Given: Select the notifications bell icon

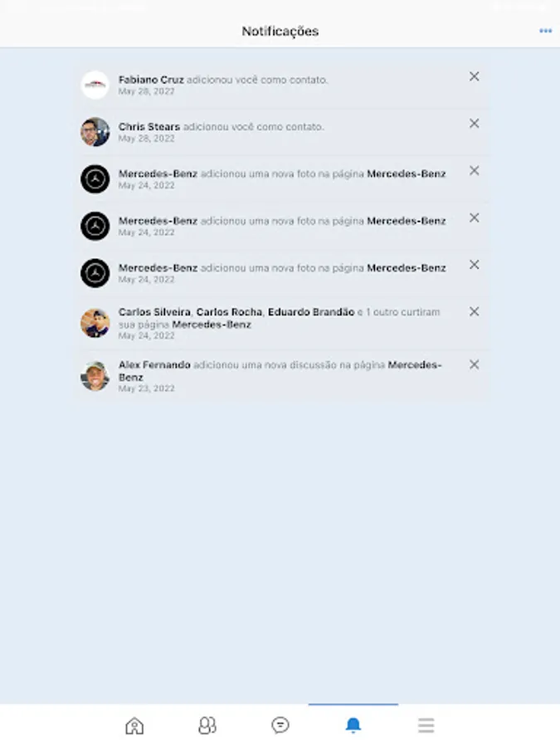Looking at the screenshot, I should [x=353, y=725].
